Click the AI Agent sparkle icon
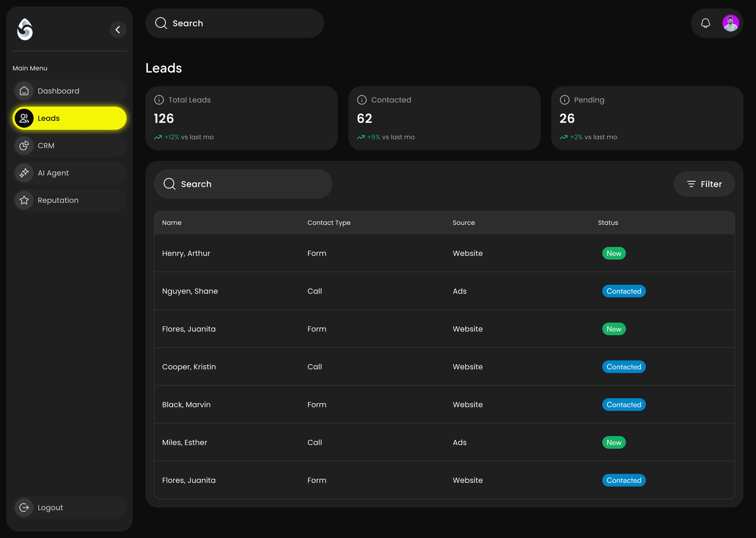The image size is (756, 538). [24, 173]
